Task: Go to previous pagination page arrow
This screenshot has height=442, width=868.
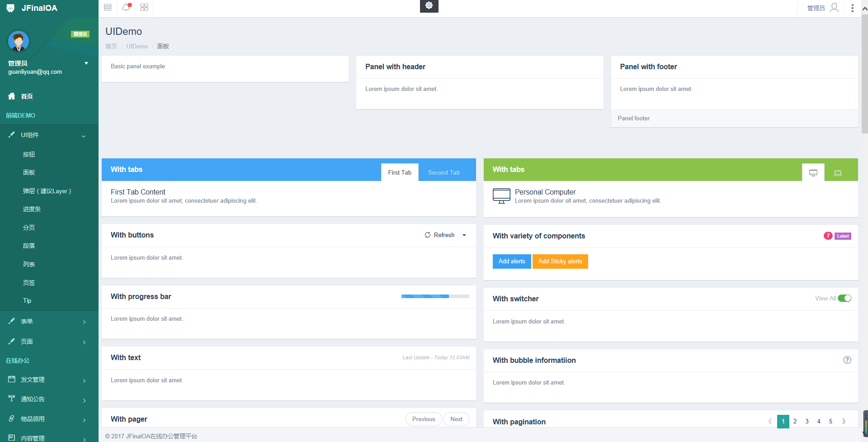Action: 770,421
